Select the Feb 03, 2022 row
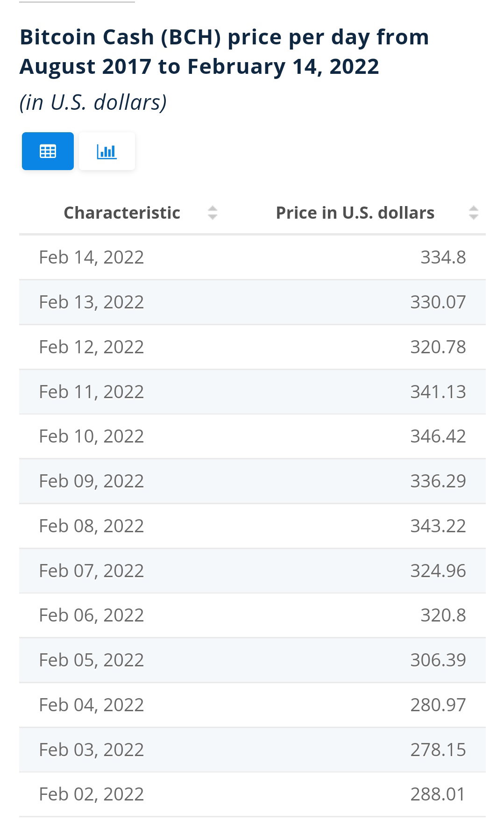This screenshot has width=504, height=836. 252,750
